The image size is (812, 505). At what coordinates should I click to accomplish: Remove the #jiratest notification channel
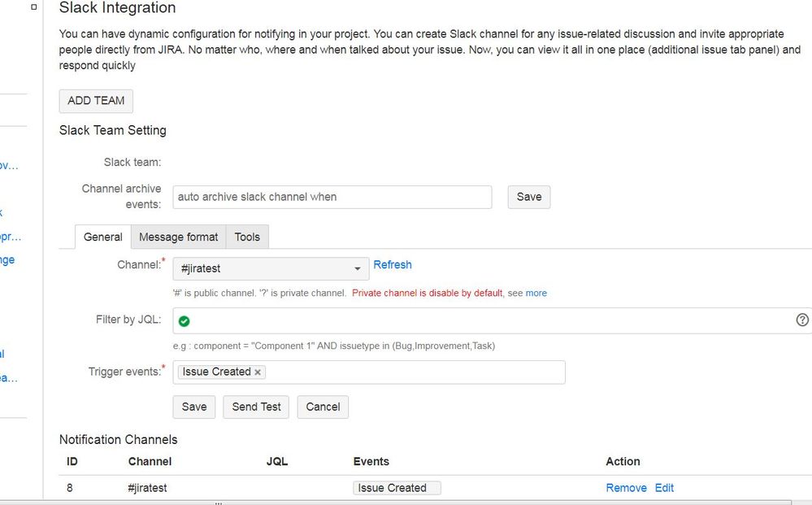click(x=626, y=488)
